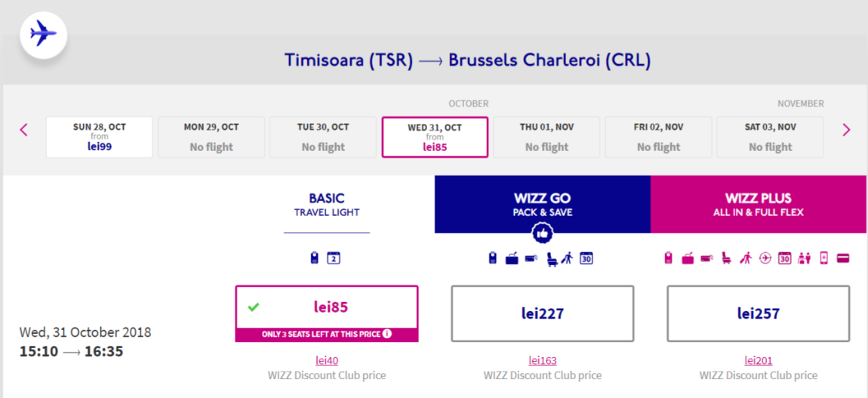
Task: Switch to the WIZZ GO tab
Action: point(543,204)
